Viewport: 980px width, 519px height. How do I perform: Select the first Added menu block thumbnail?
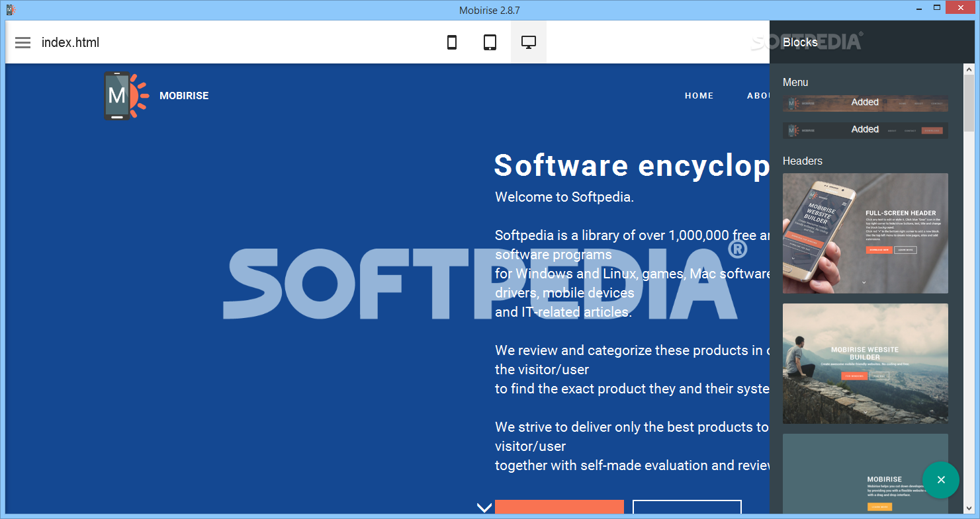[865, 103]
